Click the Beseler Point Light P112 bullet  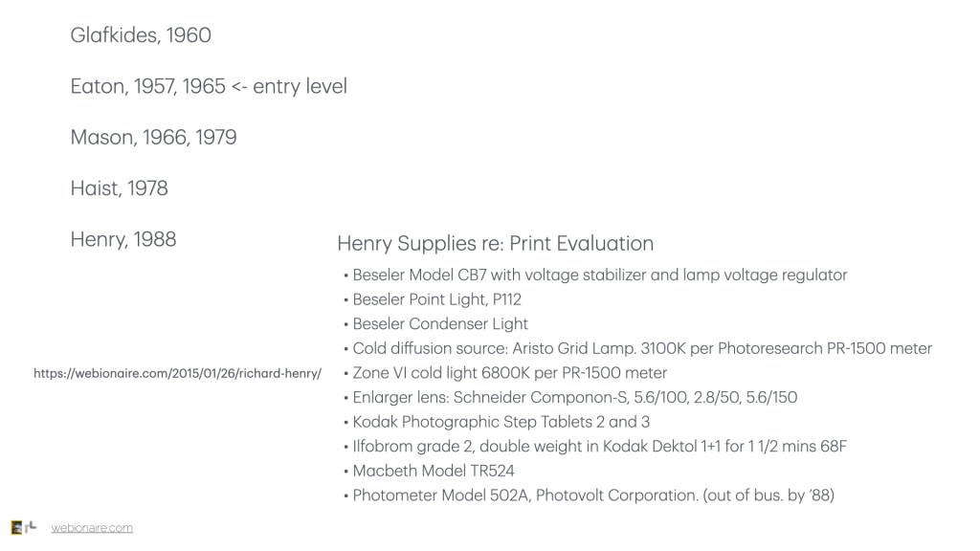pos(436,299)
